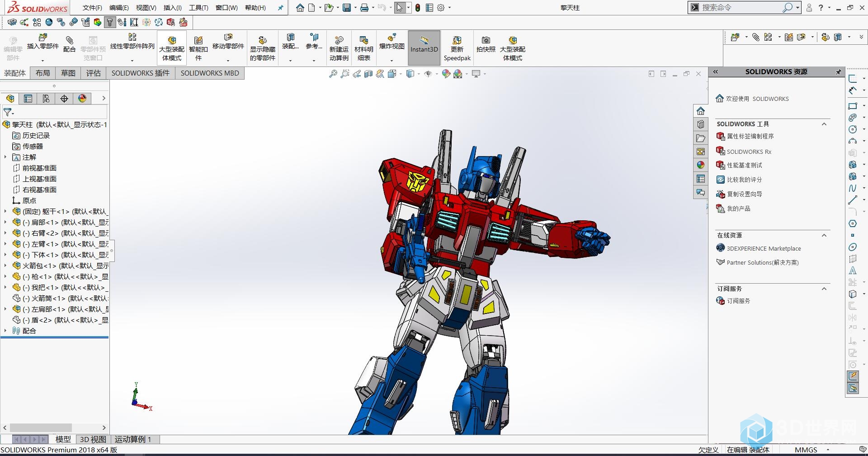Click Edit Appearance color ball in view toolbar

point(446,74)
